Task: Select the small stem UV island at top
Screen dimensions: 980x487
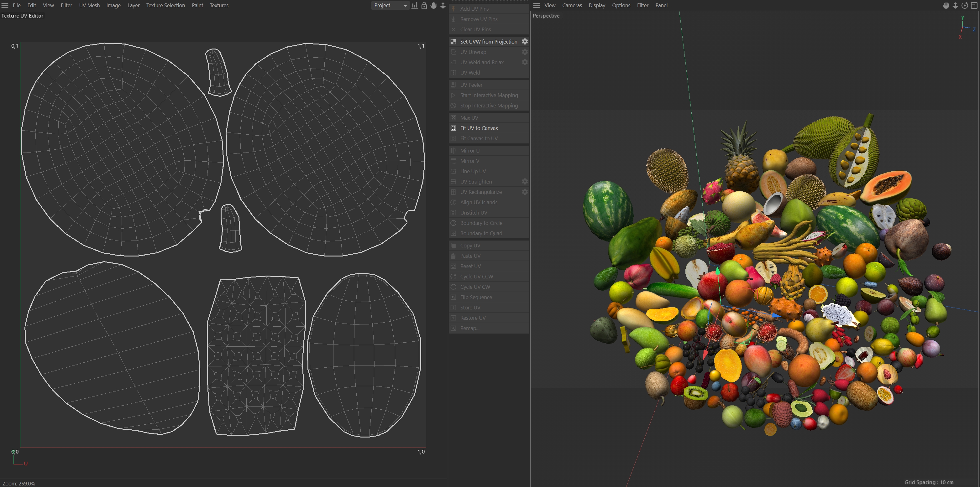Action: 218,72
